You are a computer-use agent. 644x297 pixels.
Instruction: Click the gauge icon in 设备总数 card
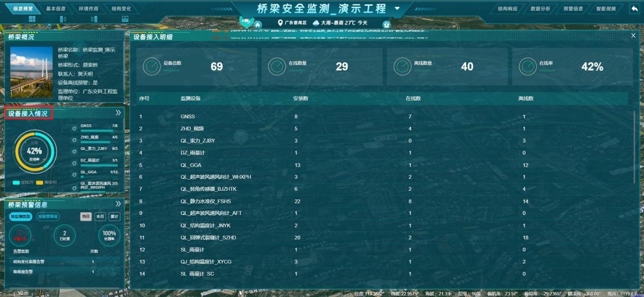coord(152,67)
